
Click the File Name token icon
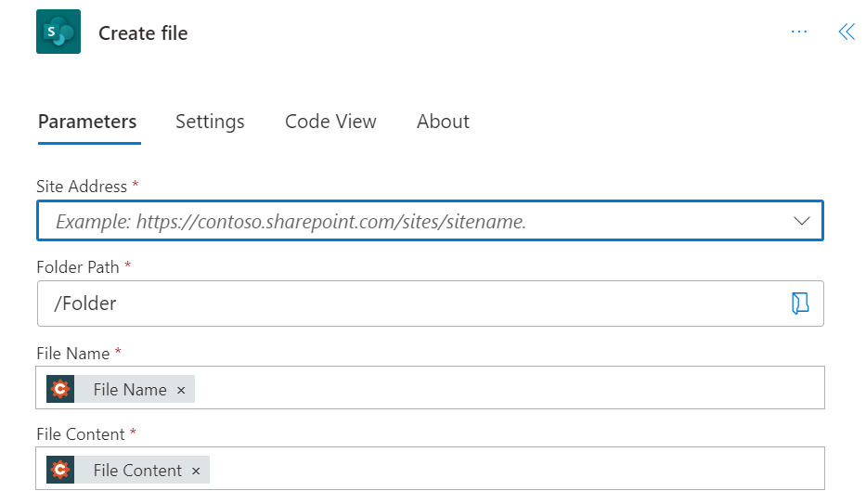click(60, 389)
